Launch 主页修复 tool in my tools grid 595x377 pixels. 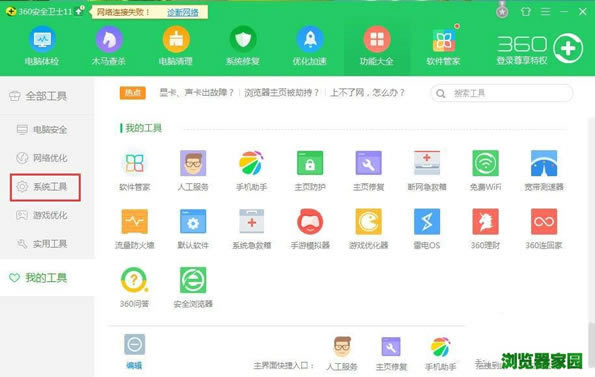pos(368,170)
